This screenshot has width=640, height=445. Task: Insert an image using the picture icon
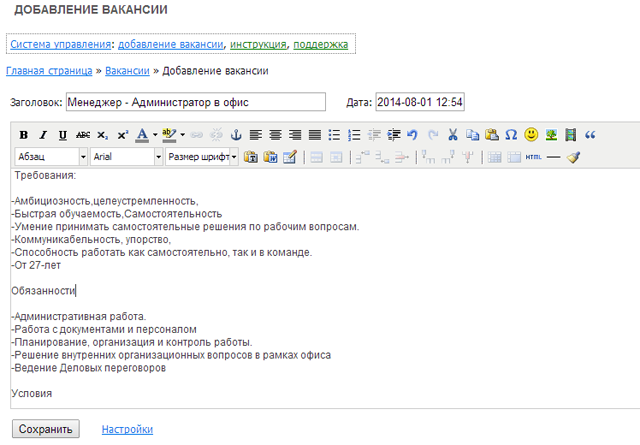(x=551, y=134)
